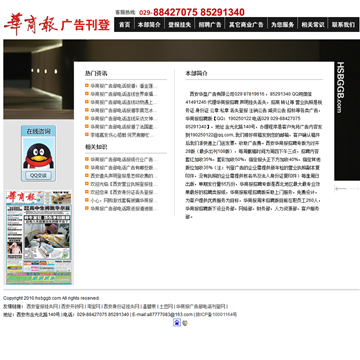Open the footer link 土巴网

coord(166,306)
